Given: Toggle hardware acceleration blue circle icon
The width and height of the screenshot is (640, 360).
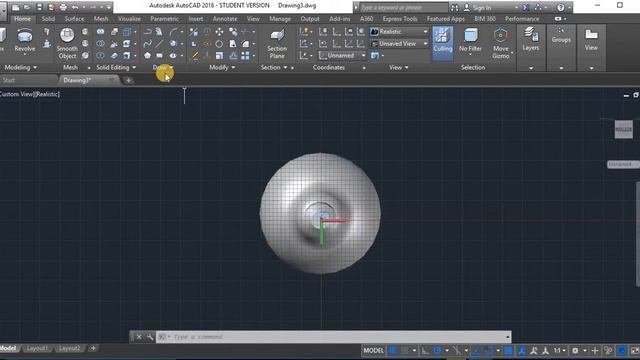Looking at the screenshot, I should tap(622, 351).
